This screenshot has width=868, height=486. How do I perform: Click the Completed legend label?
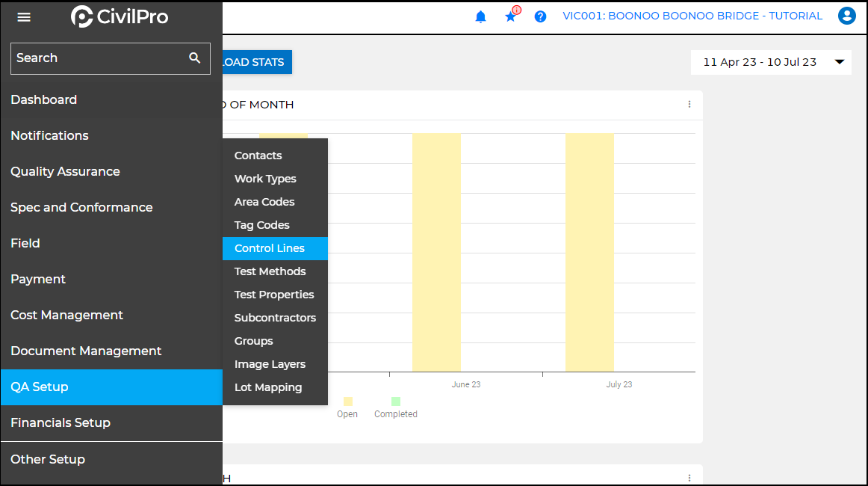coord(396,414)
